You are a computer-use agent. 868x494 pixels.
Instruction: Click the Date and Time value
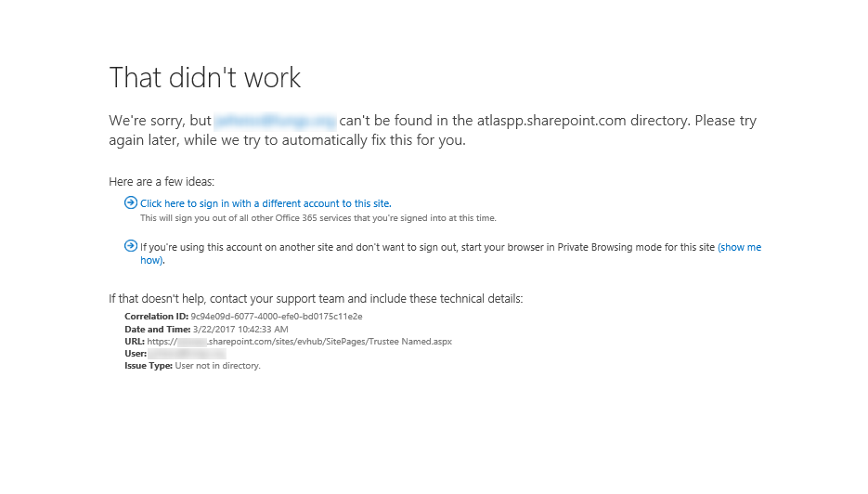click(240, 329)
